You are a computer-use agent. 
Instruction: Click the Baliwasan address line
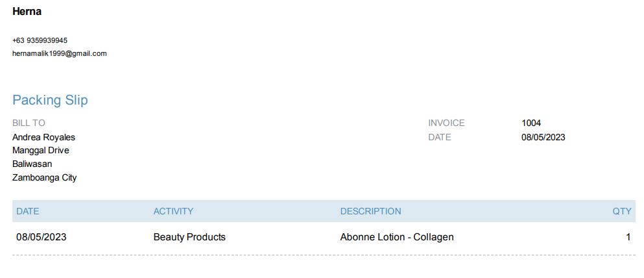click(x=32, y=164)
